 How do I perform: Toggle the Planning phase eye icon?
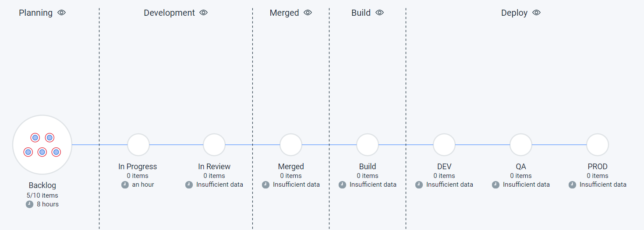click(62, 13)
